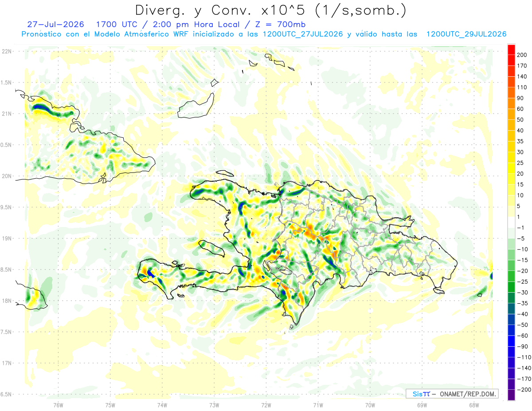Click the '-200' color scale label
The height and width of the screenshot is (411, 532).
pyautogui.click(x=524, y=389)
